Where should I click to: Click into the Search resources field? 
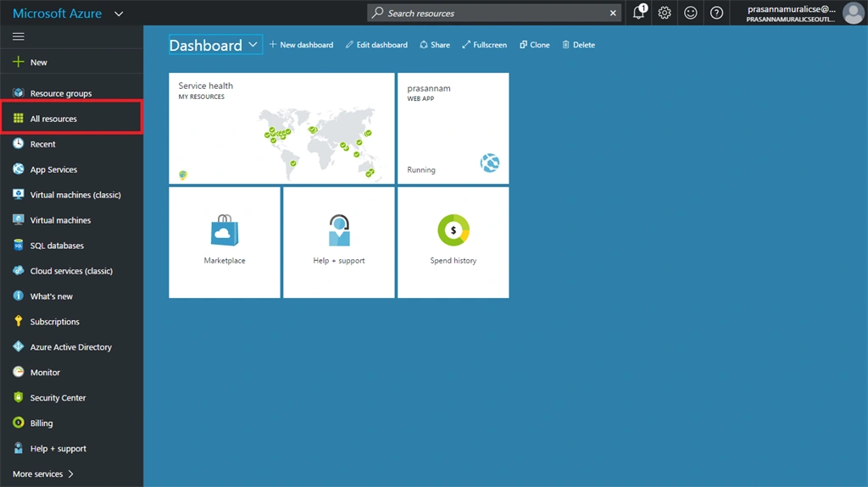pyautogui.click(x=492, y=13)
